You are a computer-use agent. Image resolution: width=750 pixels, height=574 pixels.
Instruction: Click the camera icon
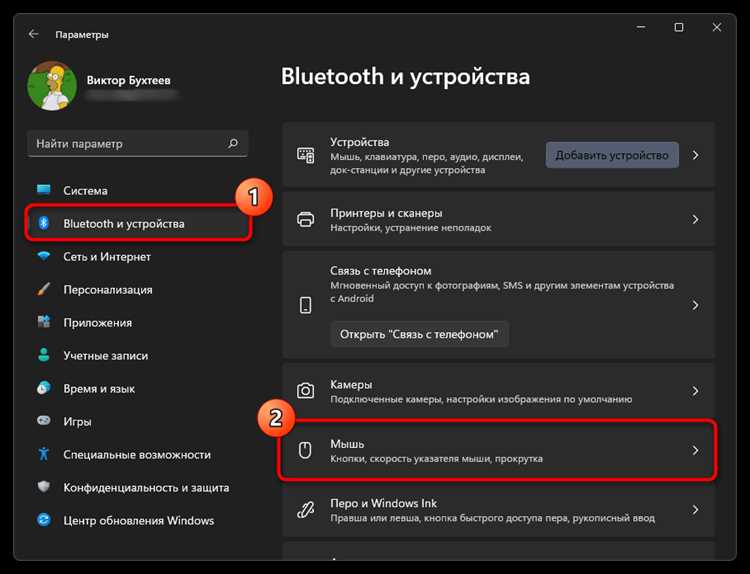(306, 391)
